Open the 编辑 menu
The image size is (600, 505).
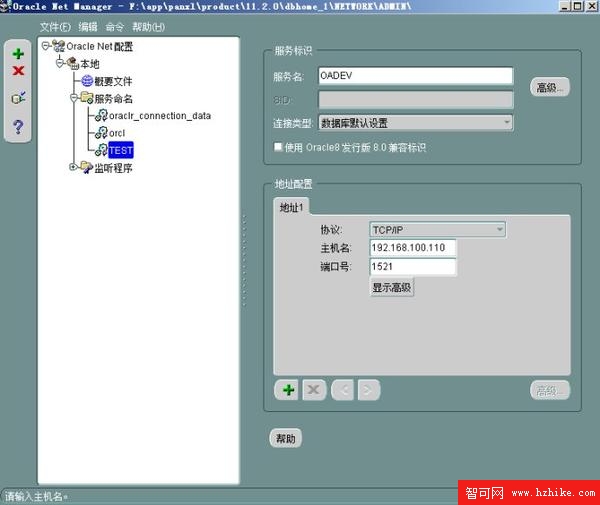coord(88,27)
